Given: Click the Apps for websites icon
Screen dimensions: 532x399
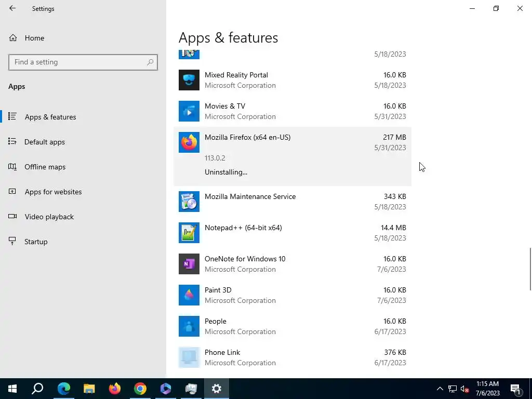Looking at the screenshot, I should (x=12, y=191).
